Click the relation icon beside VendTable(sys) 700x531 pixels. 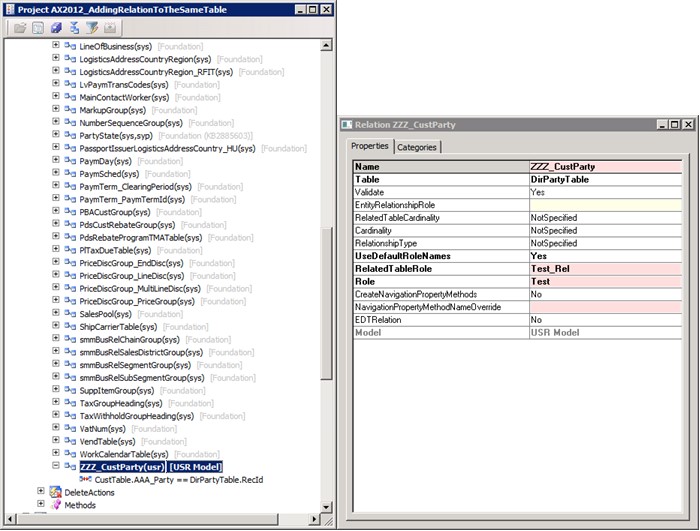tap(70, 441)
